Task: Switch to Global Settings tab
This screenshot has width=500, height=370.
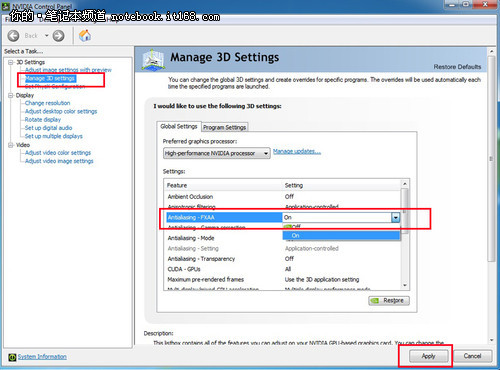Action: click(x=179, y=126)
